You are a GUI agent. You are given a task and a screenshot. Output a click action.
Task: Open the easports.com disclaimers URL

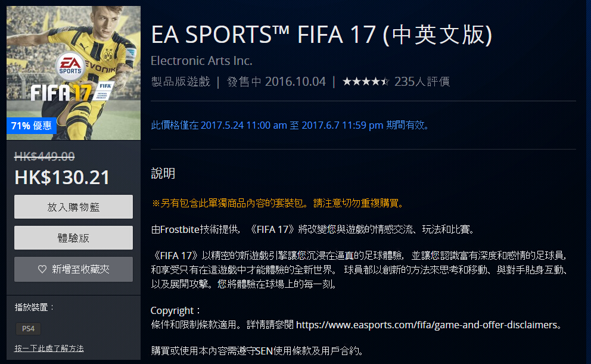point(428,325)
